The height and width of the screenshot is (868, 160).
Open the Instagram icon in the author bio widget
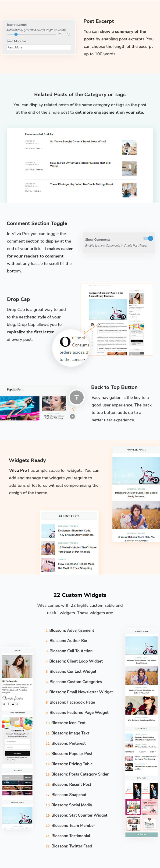[x=17, y=704]
